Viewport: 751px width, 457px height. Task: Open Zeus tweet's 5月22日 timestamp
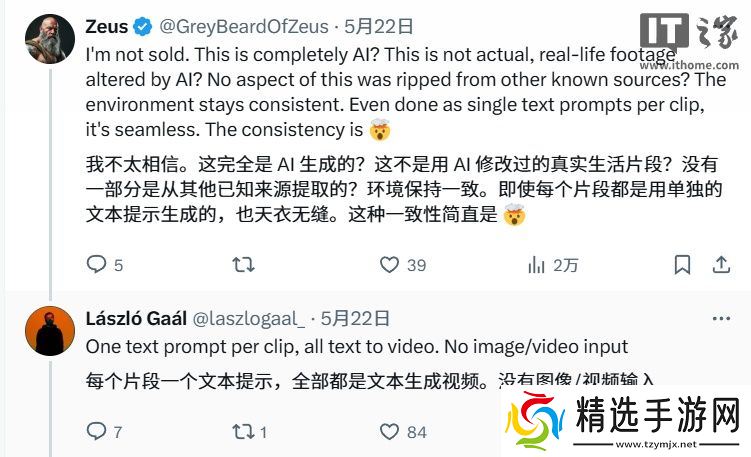click(379, 26)
